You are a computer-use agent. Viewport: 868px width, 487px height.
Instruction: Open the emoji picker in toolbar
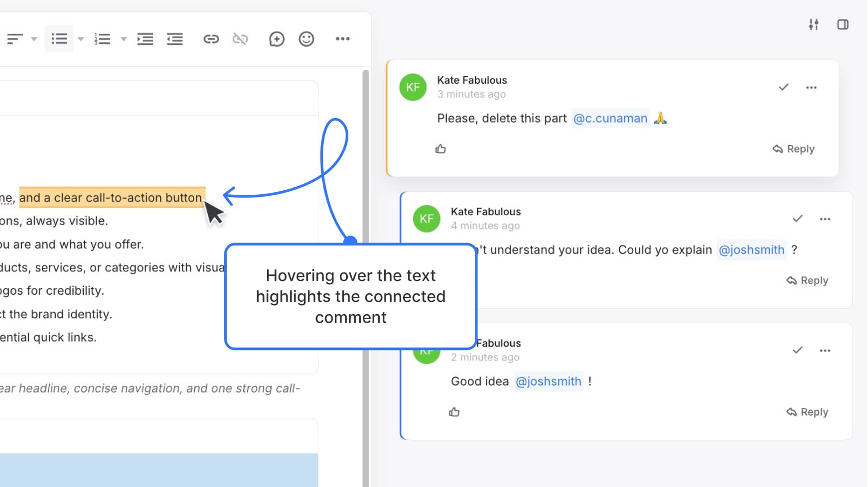(x=306, y=39)
